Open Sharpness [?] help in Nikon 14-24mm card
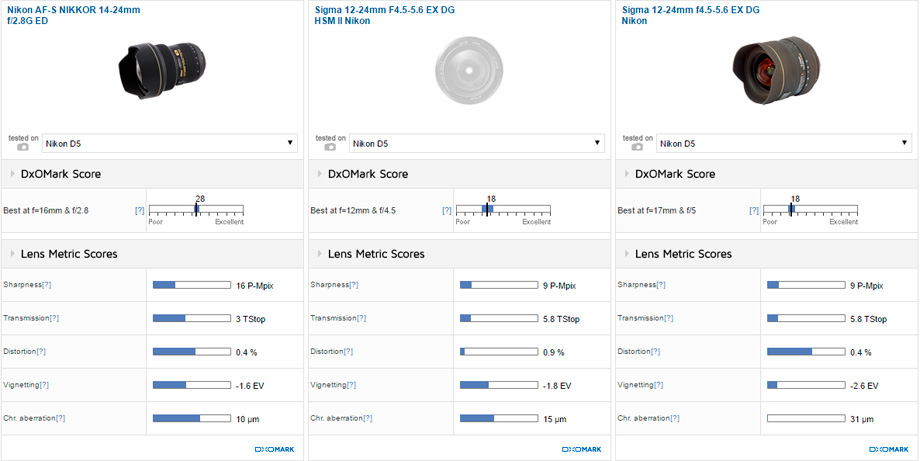 [46, 285]
